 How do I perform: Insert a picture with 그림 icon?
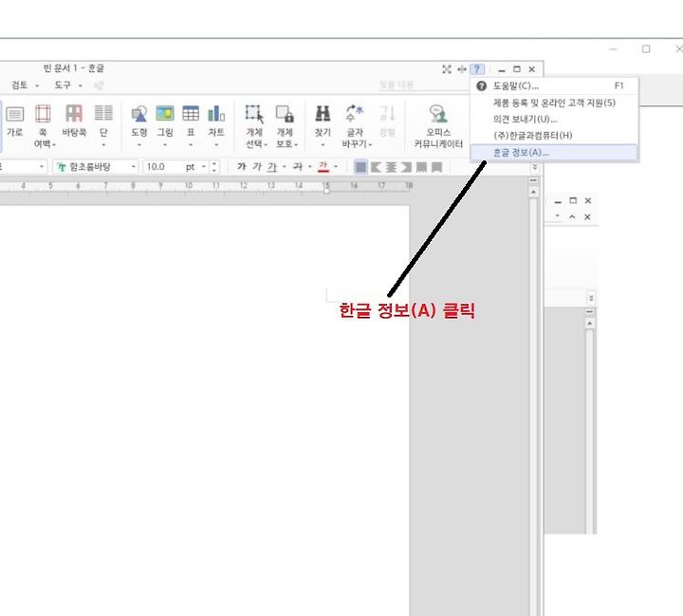pos(165,113)
